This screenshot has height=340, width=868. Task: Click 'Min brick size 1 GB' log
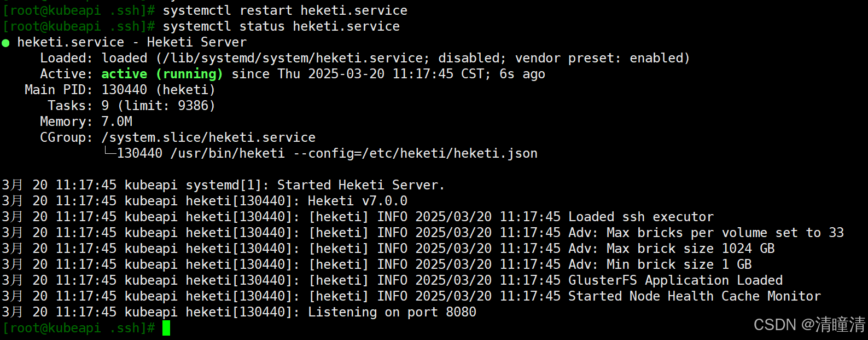pos(679,264)
